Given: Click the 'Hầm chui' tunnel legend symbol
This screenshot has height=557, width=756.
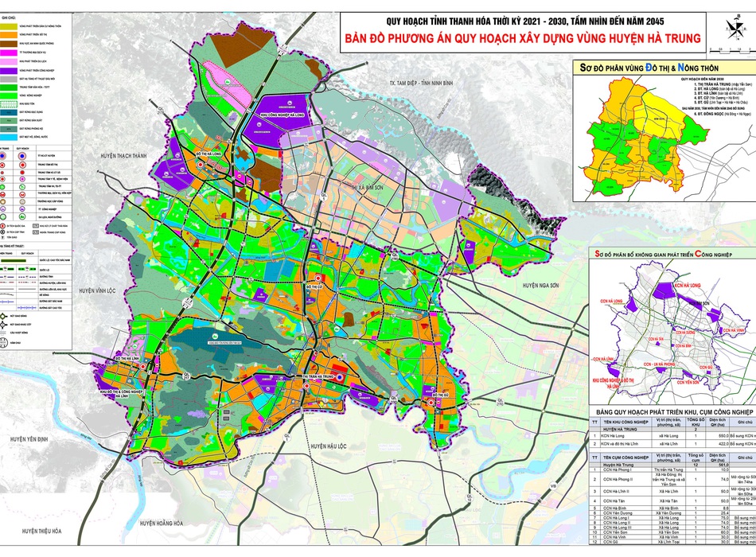Looking at the screenshot, I should click(3, 342).
